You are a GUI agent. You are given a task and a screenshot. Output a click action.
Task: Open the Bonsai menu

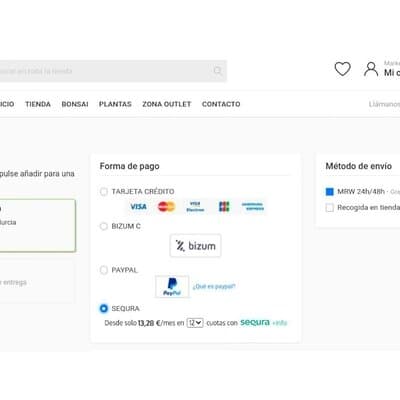75,104
